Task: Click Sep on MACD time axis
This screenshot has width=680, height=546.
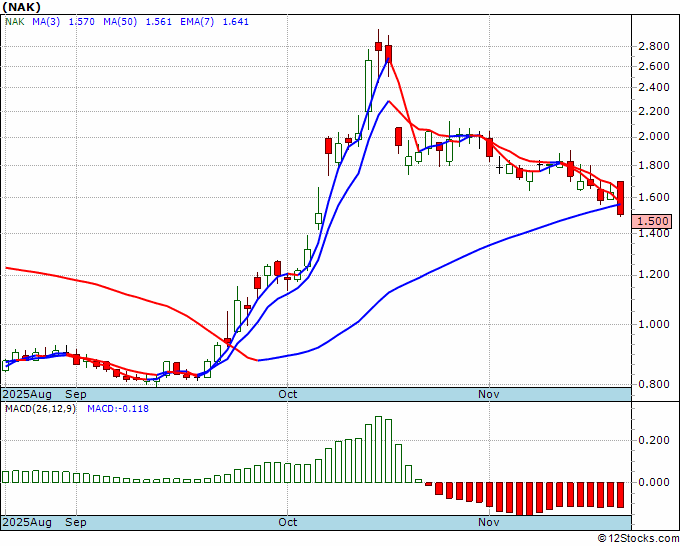Action: click(x=75, y=522)
